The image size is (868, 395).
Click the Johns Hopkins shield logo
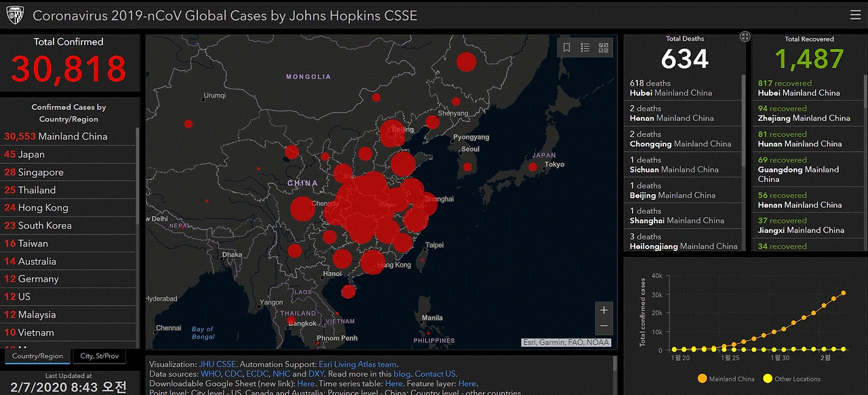click(15, 15)
